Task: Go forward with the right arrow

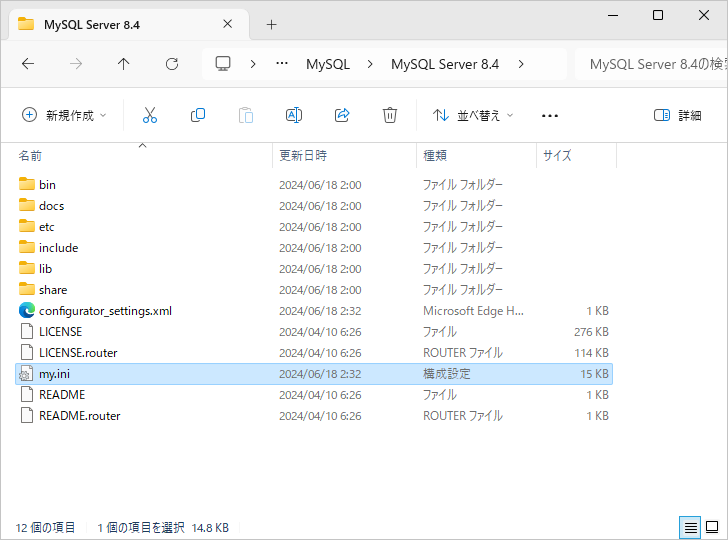Action: point(76,64)
